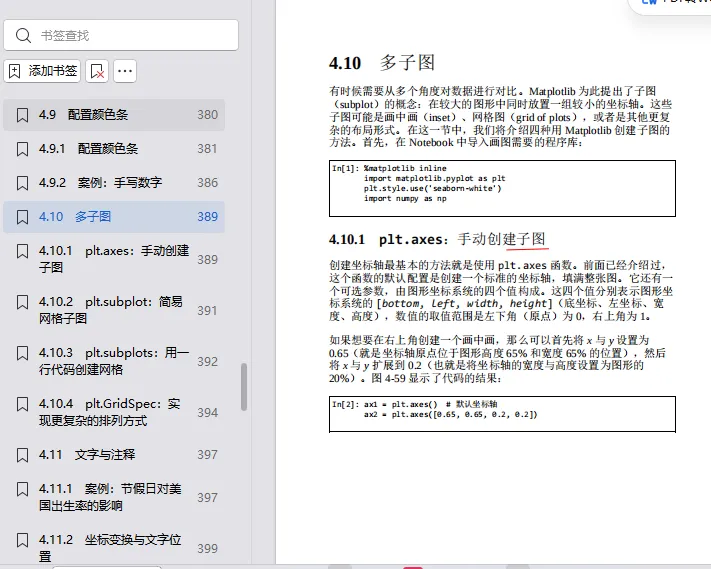Image resolution: width=711 pixels, height=569 pixels.
Task: Click the bookmark search field
Action: [121, 35]
